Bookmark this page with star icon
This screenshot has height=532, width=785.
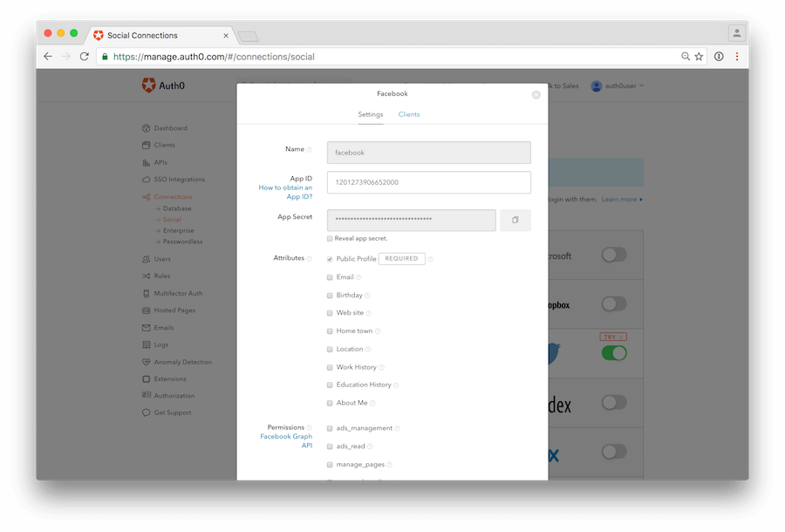point(699,57)
